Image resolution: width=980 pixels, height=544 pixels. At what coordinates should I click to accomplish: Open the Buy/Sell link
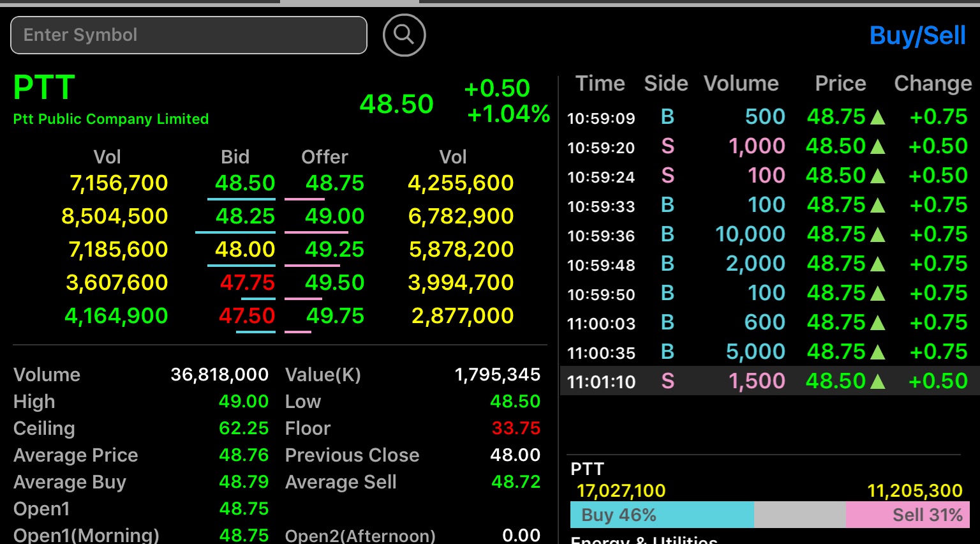tap(917, 36)
